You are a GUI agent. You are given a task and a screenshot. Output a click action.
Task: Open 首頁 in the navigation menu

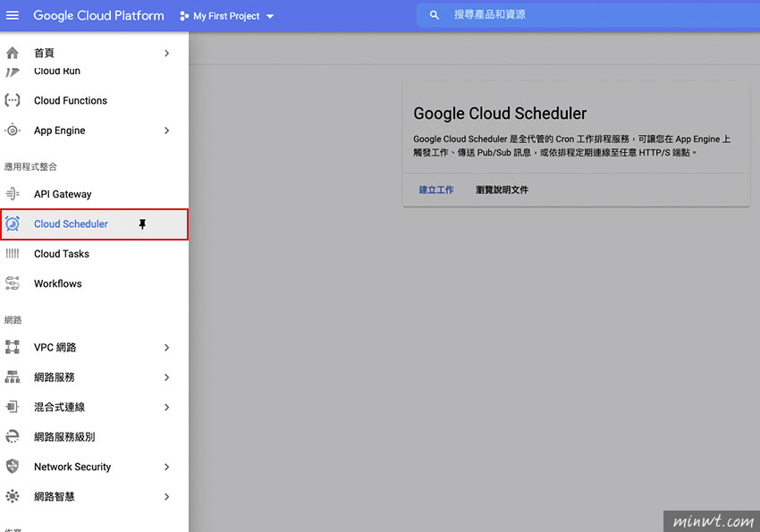pos(94,53)
